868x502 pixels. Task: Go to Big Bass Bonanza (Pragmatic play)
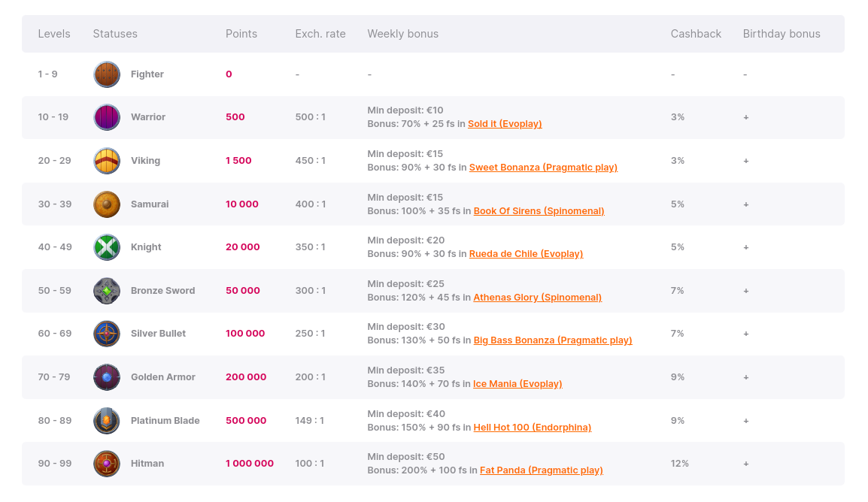tap(553, 340)
